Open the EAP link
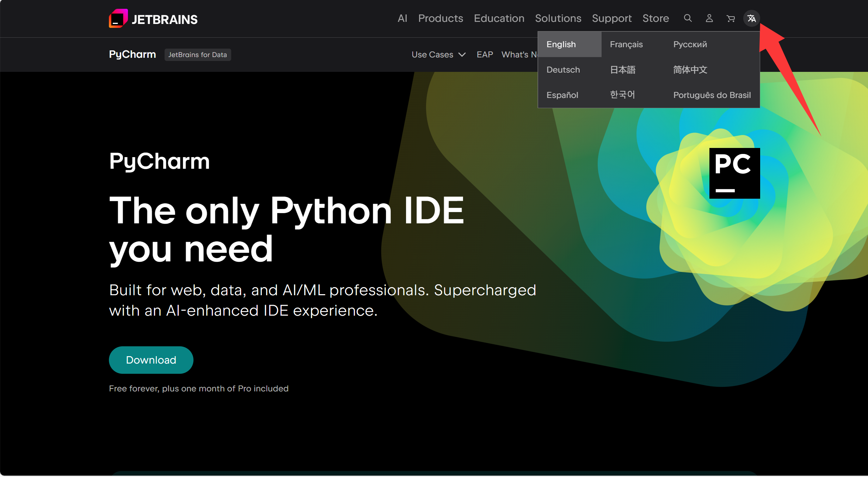 pyautogui.click(x=485, y=55)
